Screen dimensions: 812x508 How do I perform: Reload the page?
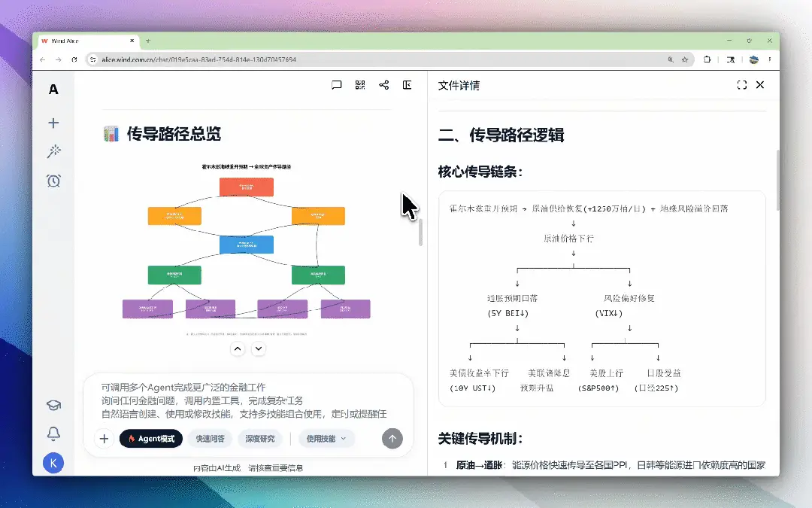[x=74, y=59]
